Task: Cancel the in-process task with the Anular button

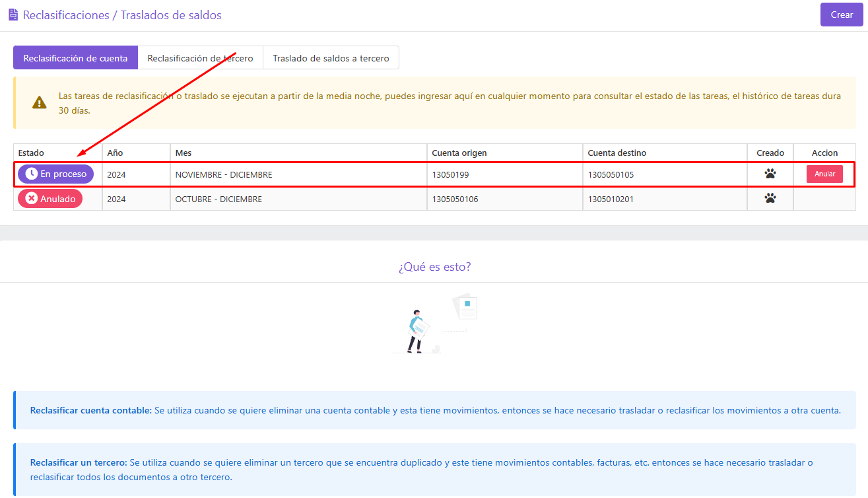Action: click(824, 174)
